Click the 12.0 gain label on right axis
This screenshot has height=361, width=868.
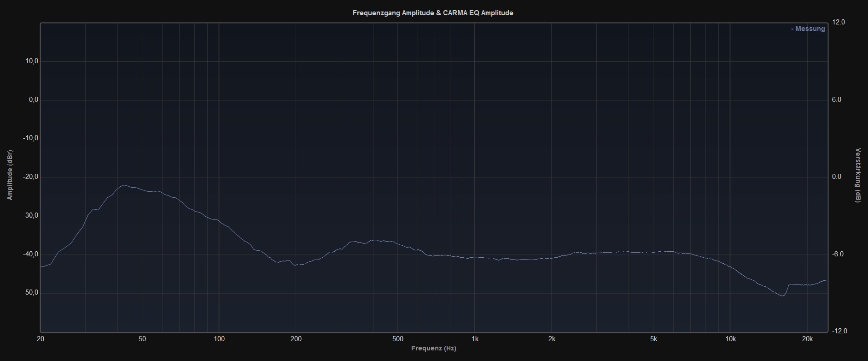(x=839, y=22)
